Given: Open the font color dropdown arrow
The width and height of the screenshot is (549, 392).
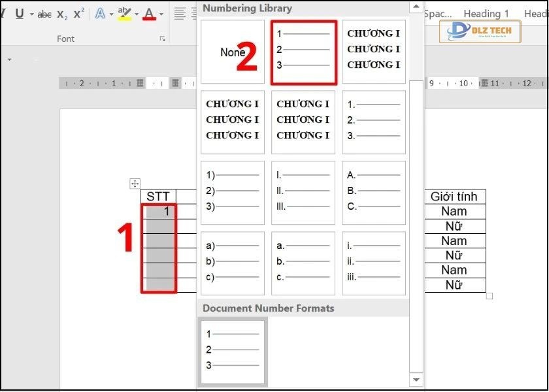Looking at the screenshot, I should [x=161, y=14].
